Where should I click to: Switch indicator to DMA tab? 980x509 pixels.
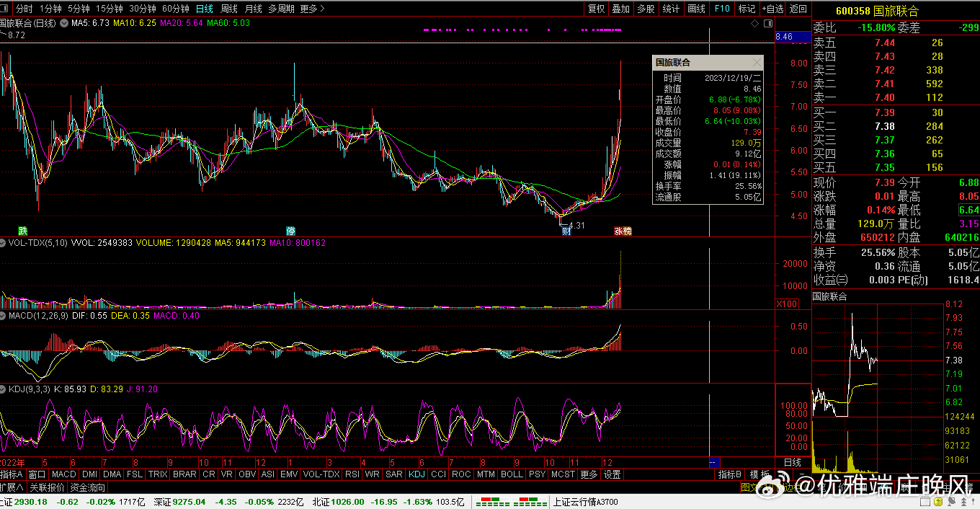pyautogui.click(x=112, y=474)
